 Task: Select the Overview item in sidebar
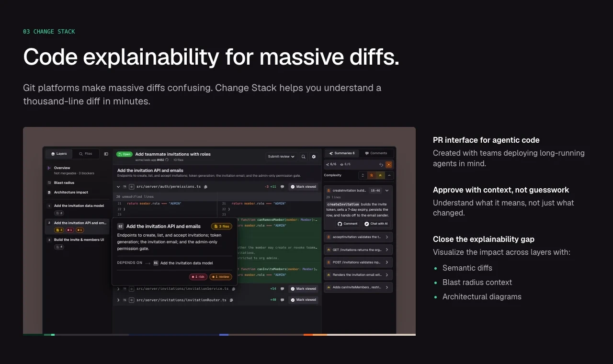77,170
